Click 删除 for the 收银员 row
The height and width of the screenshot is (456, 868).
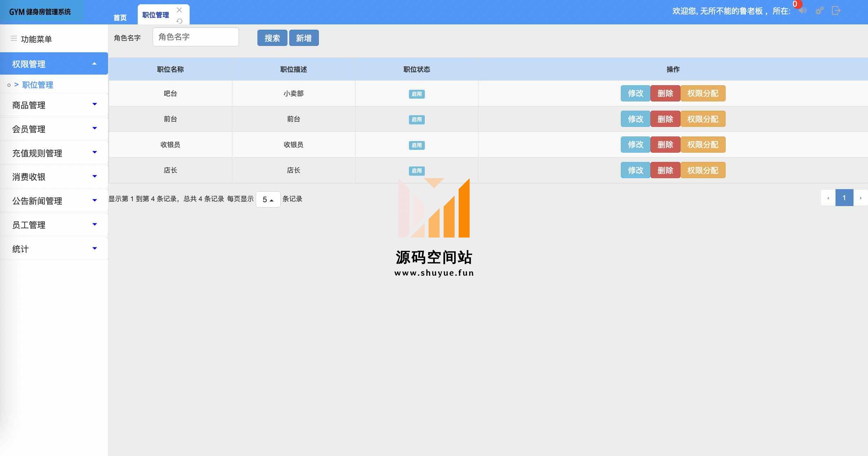[x=665, y=145]
